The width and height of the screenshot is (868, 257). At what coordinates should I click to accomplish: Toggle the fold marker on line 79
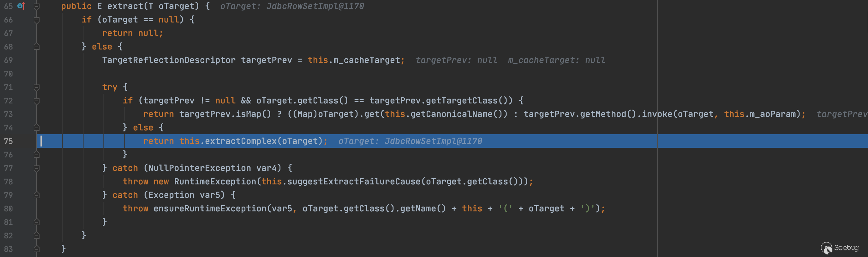click(37, 195)
